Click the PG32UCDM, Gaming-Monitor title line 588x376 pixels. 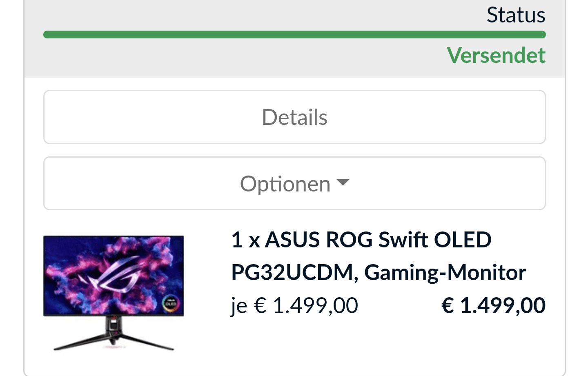[x=379, y=272]
